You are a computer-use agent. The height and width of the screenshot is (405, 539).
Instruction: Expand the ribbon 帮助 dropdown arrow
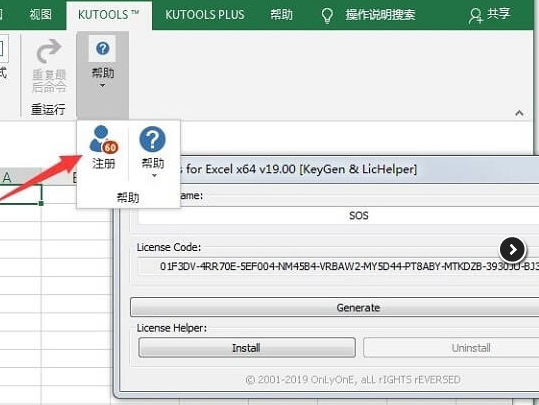click(102, 86)
